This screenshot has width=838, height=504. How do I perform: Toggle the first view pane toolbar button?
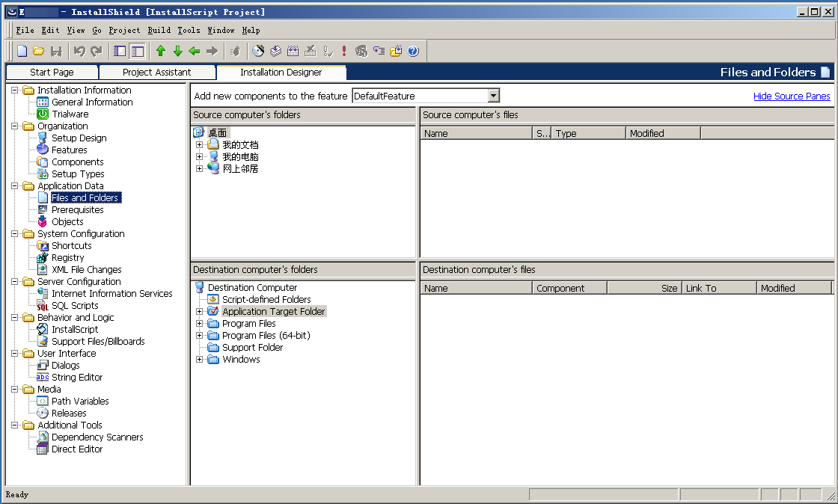tap(120, 51)
